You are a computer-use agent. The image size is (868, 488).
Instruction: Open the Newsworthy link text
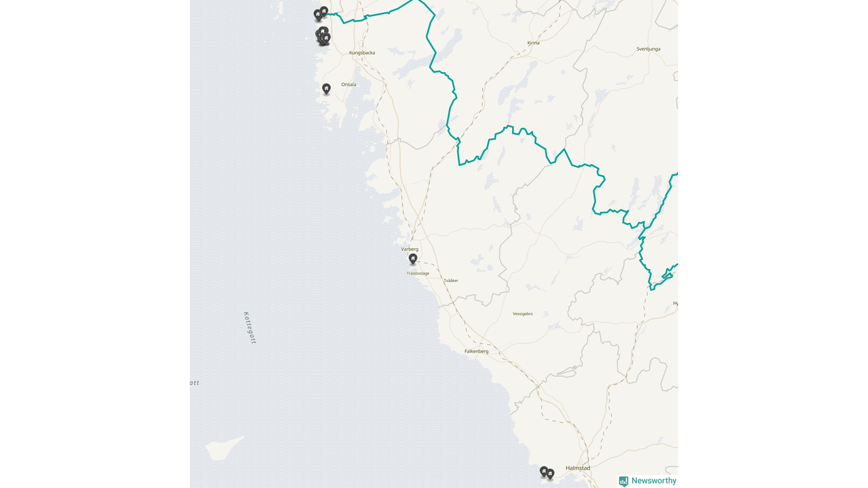click(x=654, y=481)
